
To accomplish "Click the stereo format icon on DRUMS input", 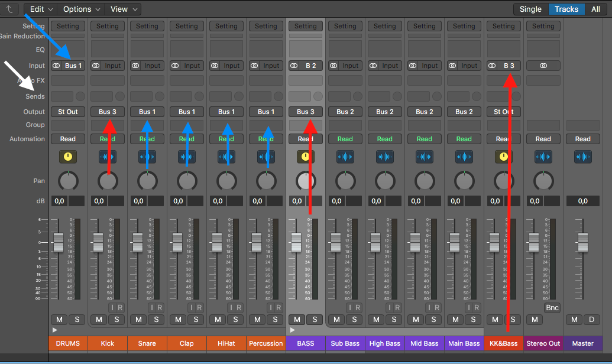I will (x=57, y=66).
